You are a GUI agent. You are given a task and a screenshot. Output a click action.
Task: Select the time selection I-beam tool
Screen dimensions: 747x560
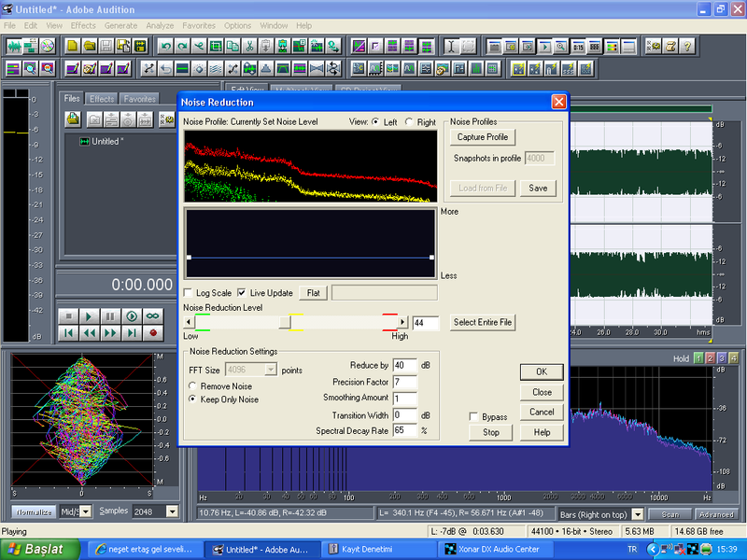pyautogui.click(x=450, y=46)
